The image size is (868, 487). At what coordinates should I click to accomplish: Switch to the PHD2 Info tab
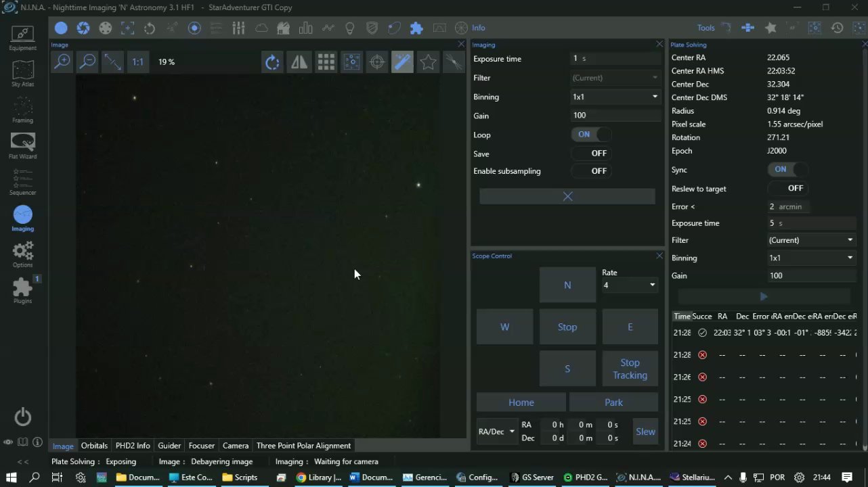point(133,446)
